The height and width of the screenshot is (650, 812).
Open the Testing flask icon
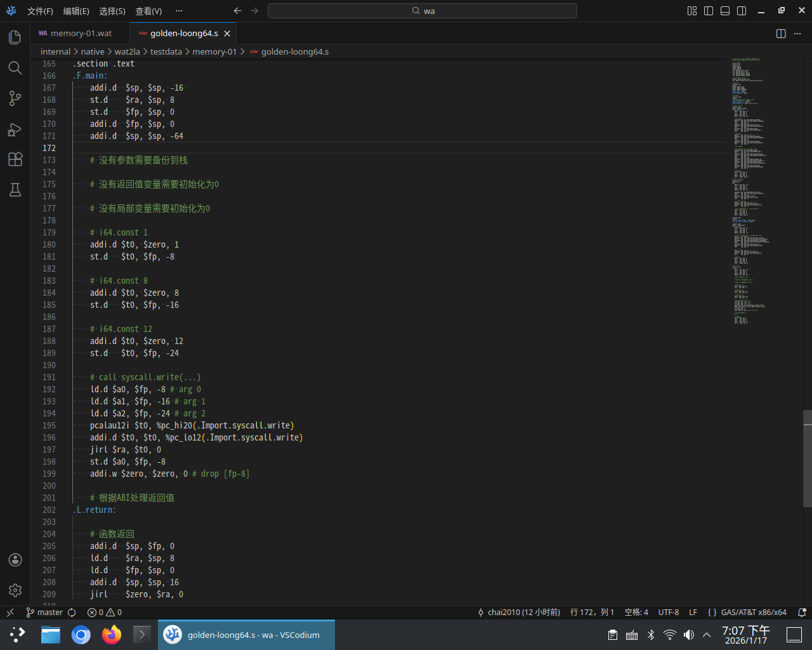tap(15, 190)
